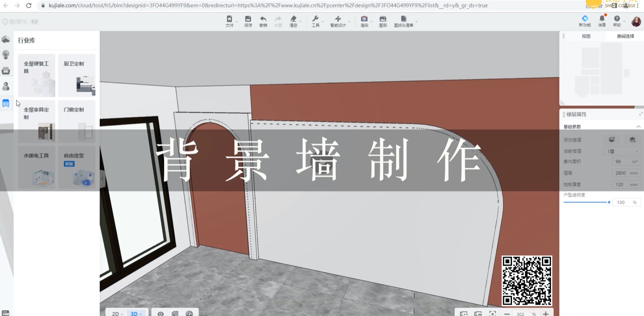Open the 全屋家具定制 library card
Screen dimensions: 644x316
37,121
